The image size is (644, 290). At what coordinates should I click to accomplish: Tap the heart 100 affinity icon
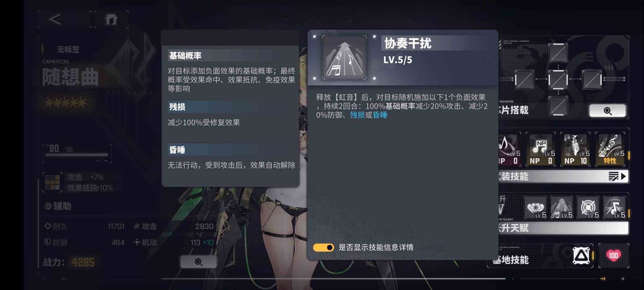pyautogui.click(x=613, y=255)
